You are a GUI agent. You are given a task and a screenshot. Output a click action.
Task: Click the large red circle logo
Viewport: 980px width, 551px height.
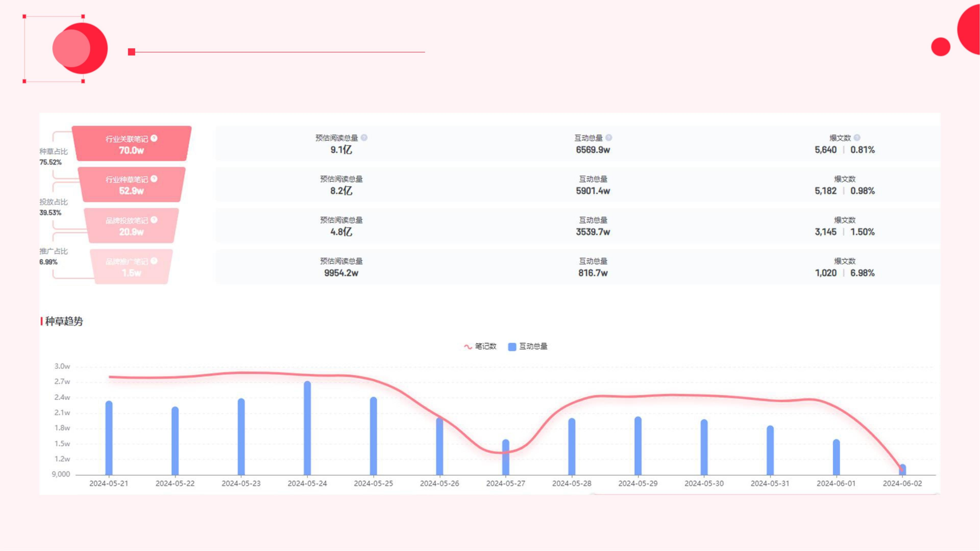click(82, 48)
